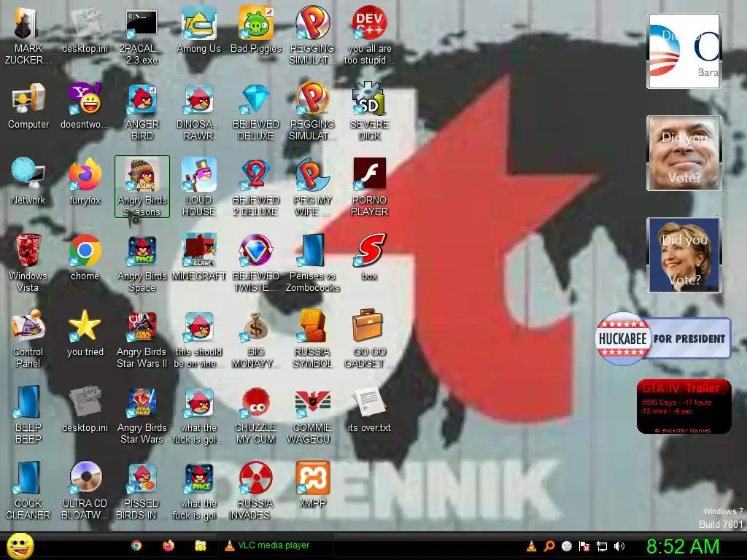Select the 2PACAL 2.3.exe shortcut
The image size is (747, 560).
(142, 36)
